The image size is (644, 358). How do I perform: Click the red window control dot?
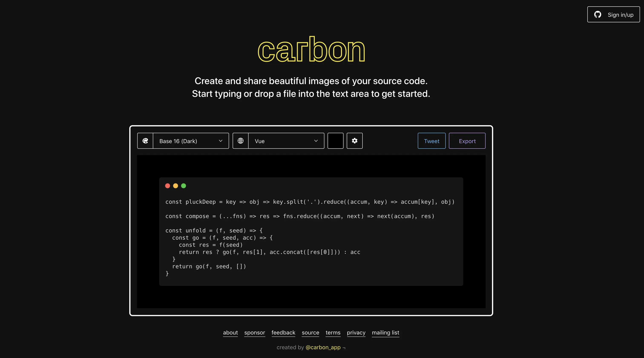[168, 186]
